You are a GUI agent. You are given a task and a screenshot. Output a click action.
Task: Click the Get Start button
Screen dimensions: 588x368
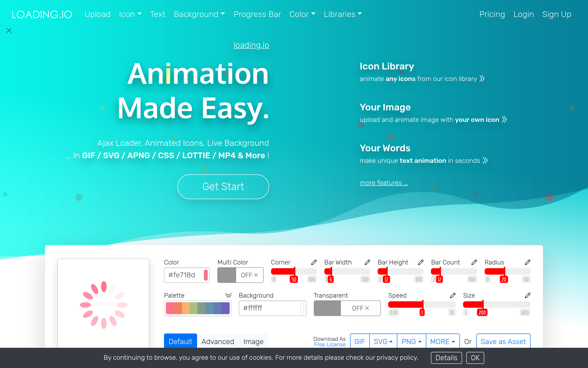tap(223, 187)
